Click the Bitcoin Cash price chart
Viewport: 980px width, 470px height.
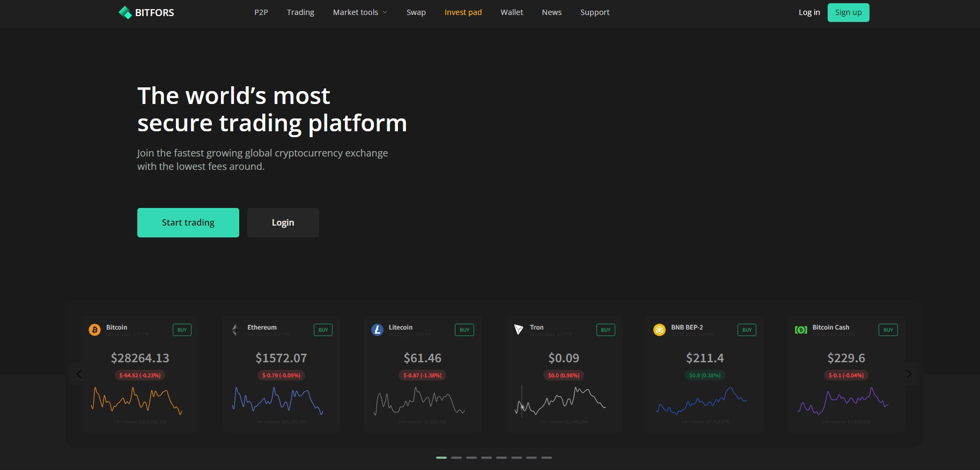[x=843, y=400]
